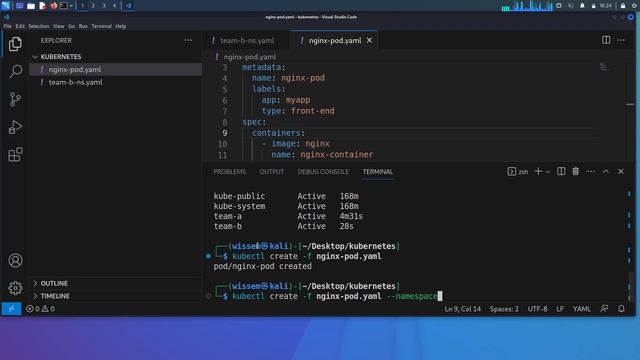Split the editor to the right

(606, 40)
